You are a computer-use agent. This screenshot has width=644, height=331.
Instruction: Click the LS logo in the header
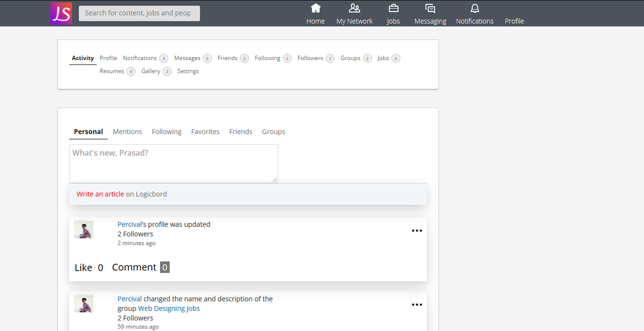(x=61, y=14)
